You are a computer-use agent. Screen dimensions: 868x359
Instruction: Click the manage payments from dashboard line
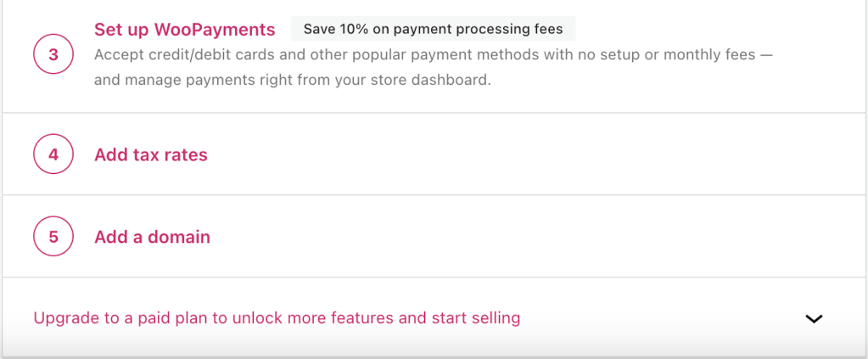293,81
